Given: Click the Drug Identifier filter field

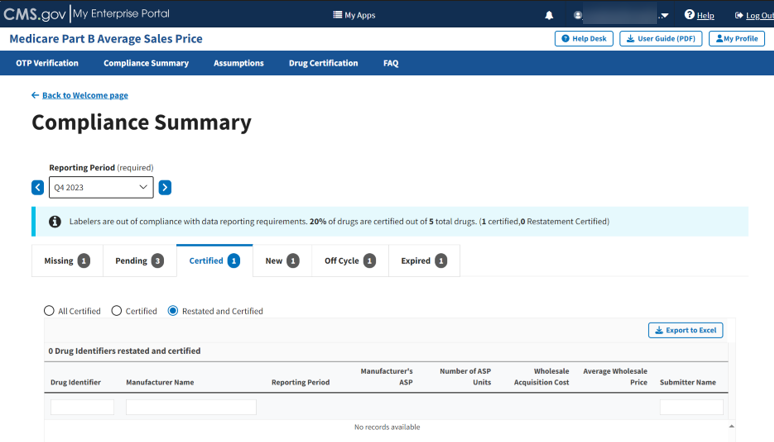Looking at the screenshot, I should (x=82, y=407).
